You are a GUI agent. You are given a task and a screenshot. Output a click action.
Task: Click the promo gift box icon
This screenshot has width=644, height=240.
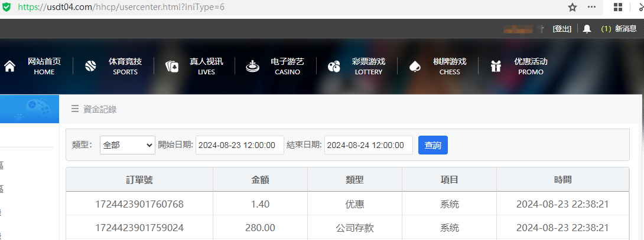[496, 66]
